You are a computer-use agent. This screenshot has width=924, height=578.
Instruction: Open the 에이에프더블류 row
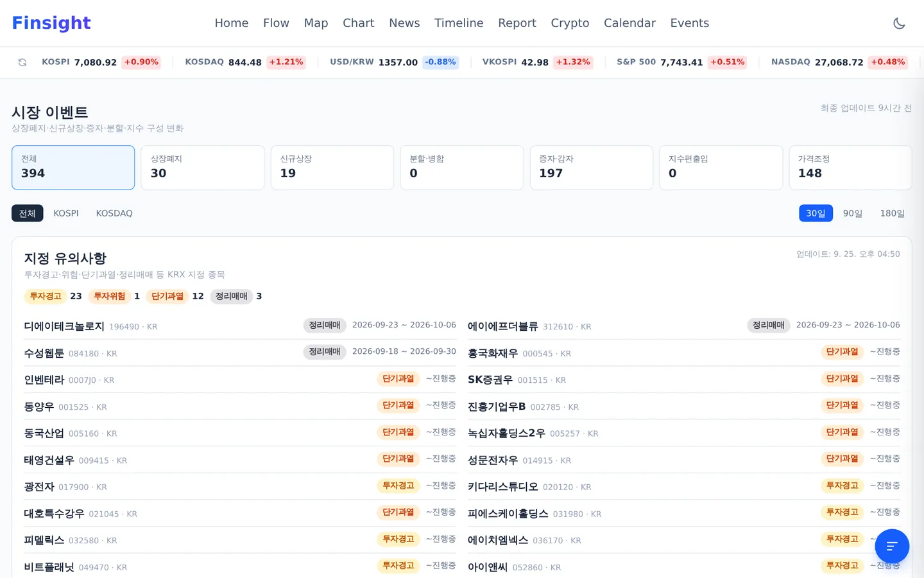(x=684, y=326)
